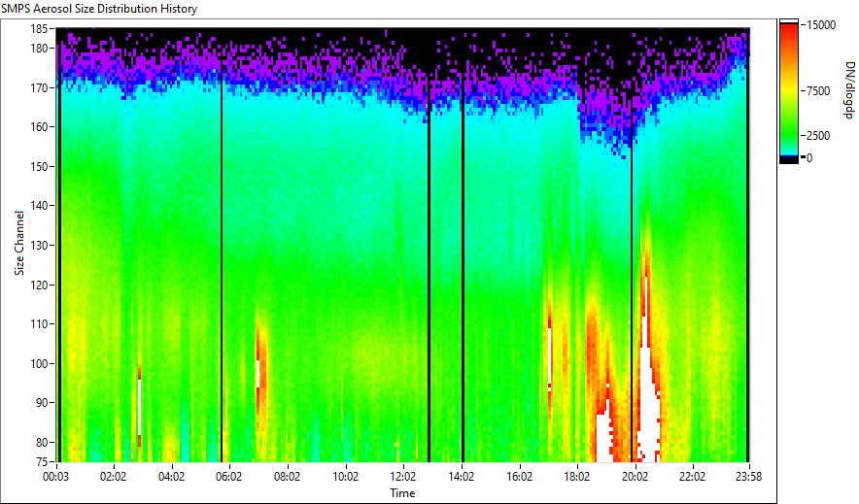Click the 06:02 time axis label
This screenshot has height=504, width=859.
click(x=228, y=477)
